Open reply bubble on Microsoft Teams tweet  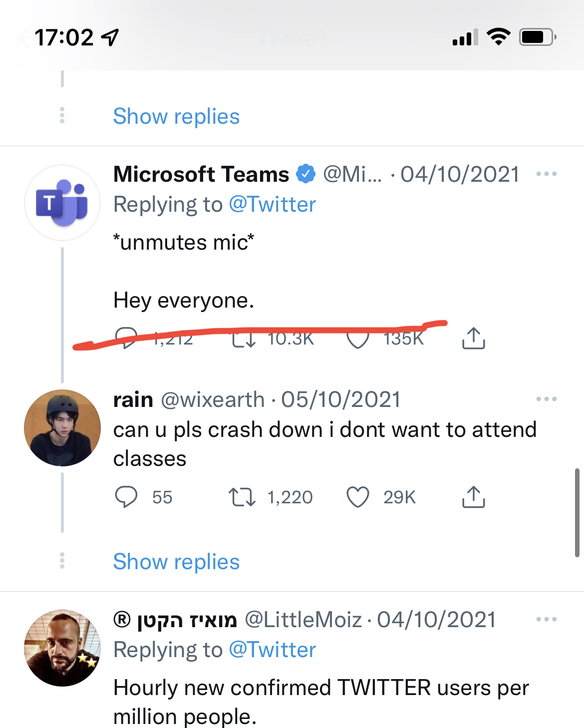126,338
